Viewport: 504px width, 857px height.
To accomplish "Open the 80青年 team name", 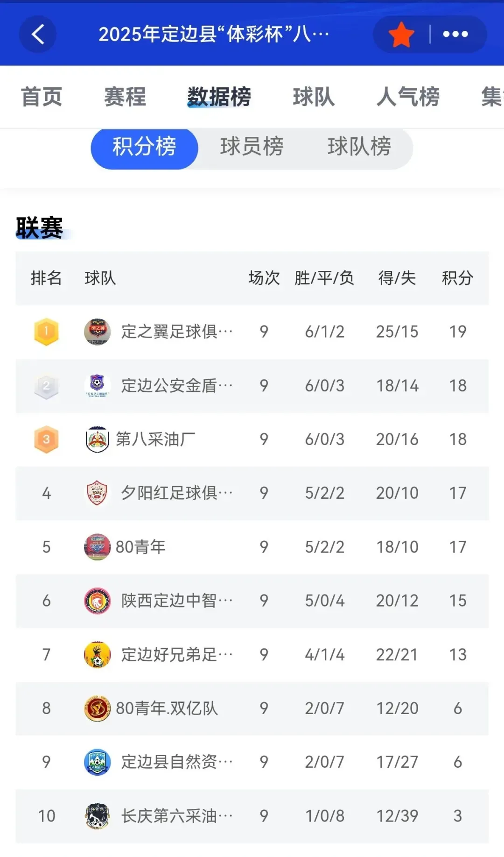I will point(140,547).
